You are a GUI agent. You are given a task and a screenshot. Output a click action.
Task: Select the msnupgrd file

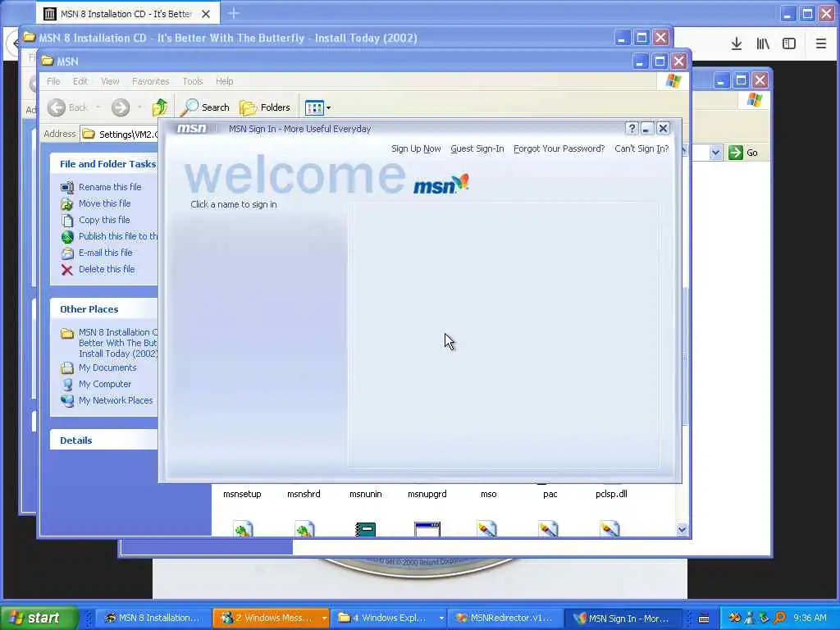(x=427, y=494)
